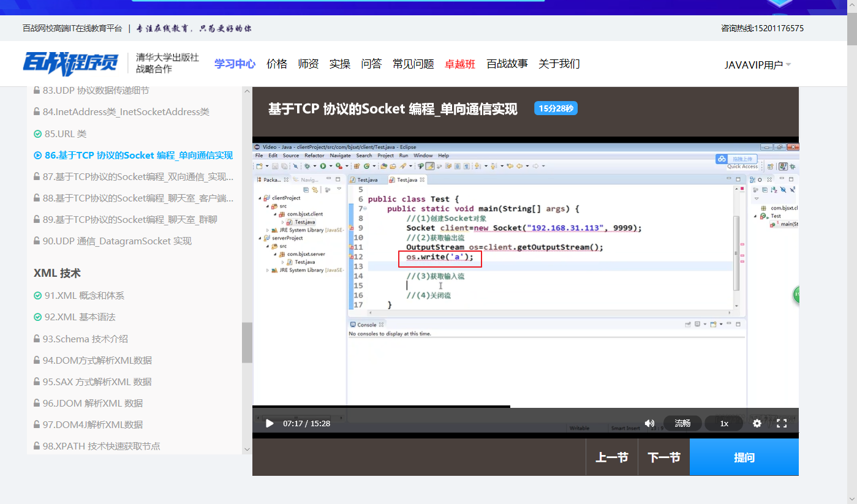Mute the video using the speaker icon
The height and width of the screenshot is (504, 857).
(x=650, y=423)
